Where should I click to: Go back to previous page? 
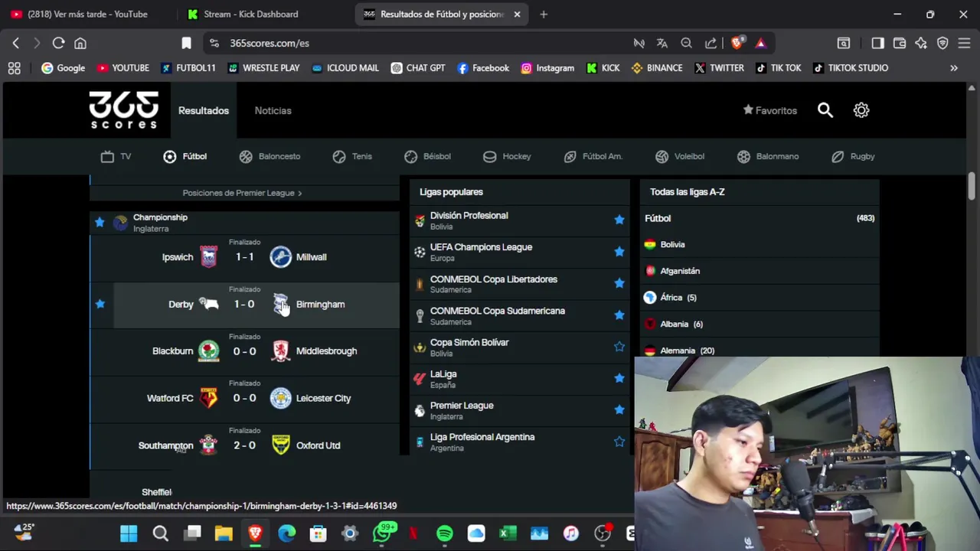point(15,43)
